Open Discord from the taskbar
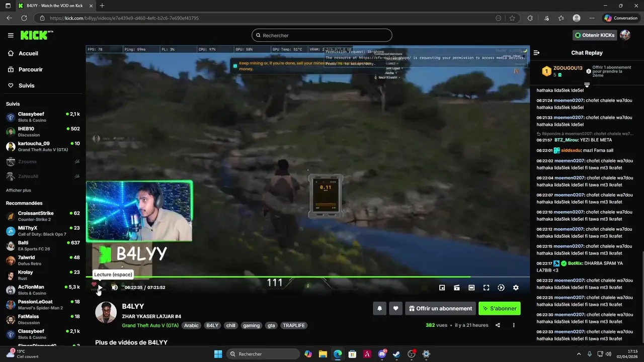 382,354
